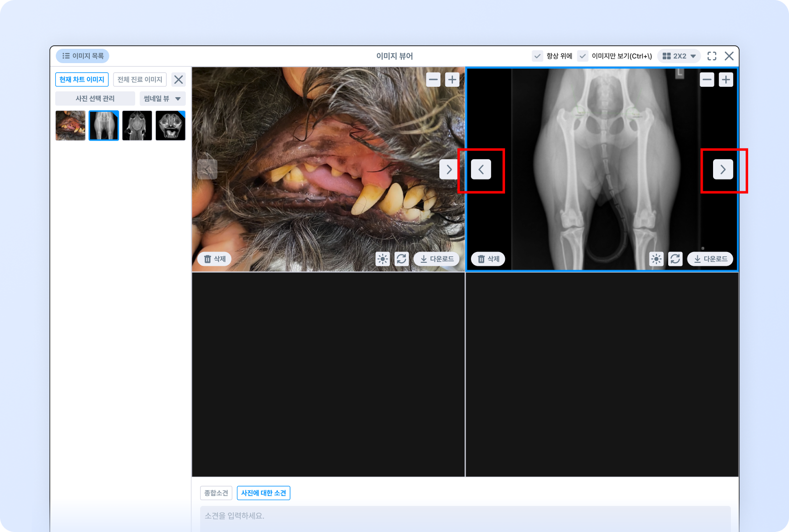Image resolution: width=789 pixels, height=532 pixels.
Task: Adjust brightness of the teeth photo
Action: coord(383,259)
